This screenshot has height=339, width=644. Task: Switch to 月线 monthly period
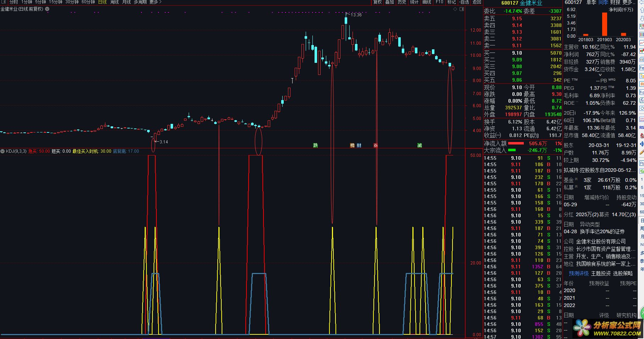tap(127, 2)
